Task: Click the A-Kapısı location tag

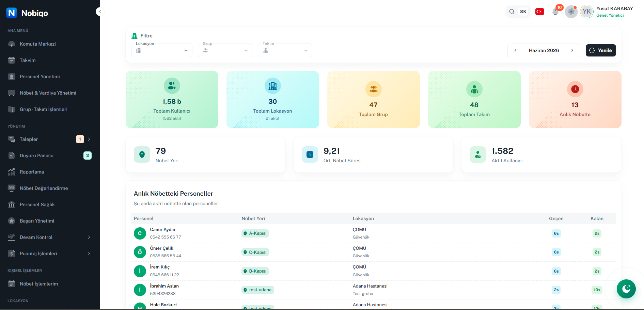Action: tap(255, 233)
